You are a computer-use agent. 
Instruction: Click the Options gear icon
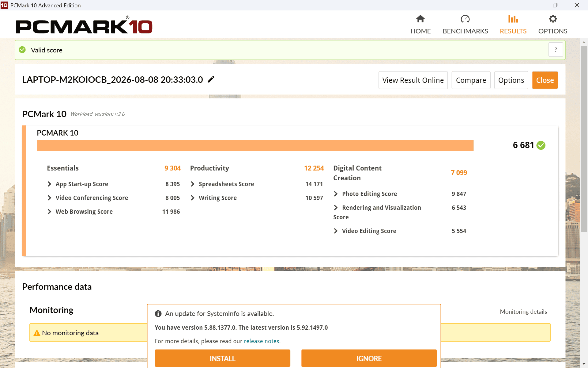553,19
